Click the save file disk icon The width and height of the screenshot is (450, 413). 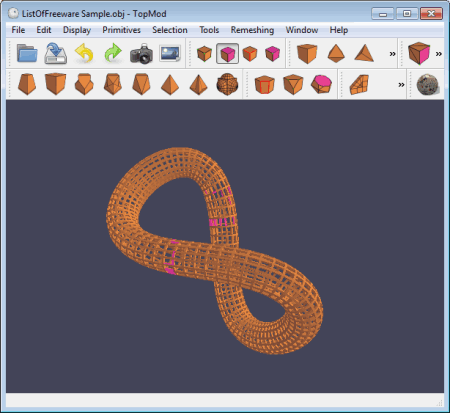56,53
